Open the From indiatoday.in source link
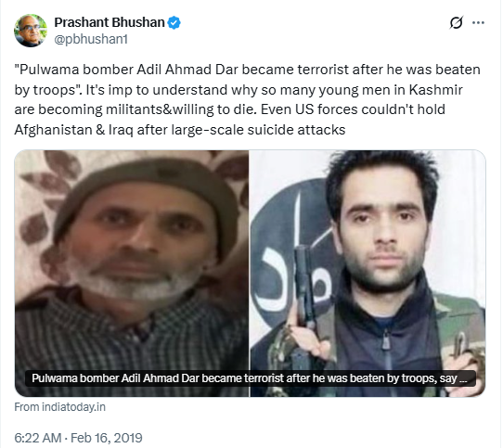Viewport: 503px width, 448px height. 60,407
